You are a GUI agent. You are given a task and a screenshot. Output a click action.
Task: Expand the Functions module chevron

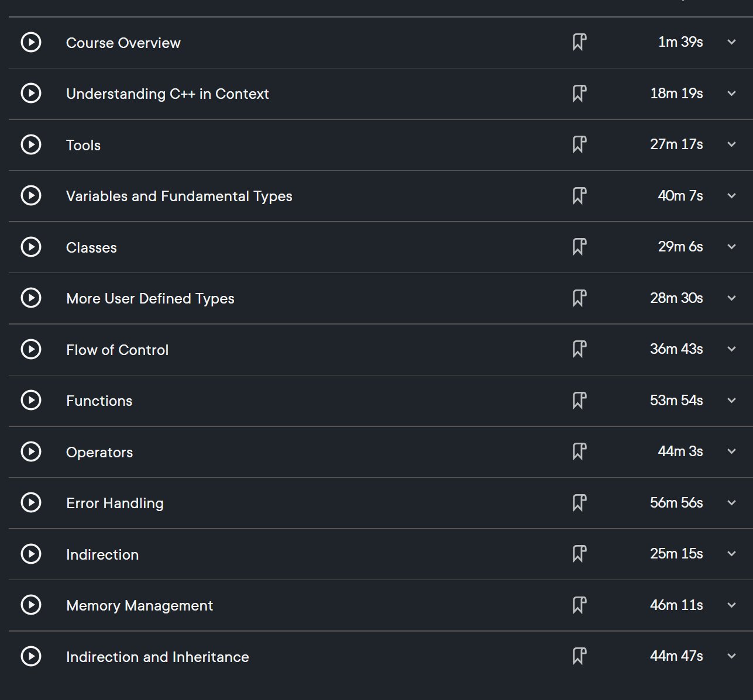point(731,401)
